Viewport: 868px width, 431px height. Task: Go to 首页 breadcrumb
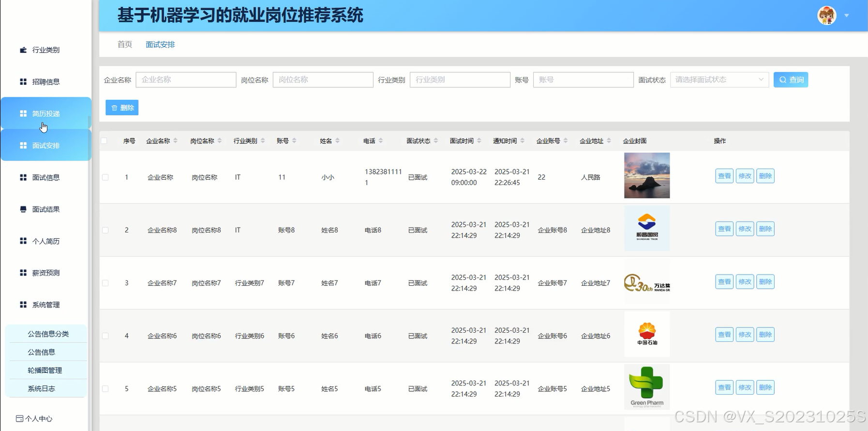[125, 44]
